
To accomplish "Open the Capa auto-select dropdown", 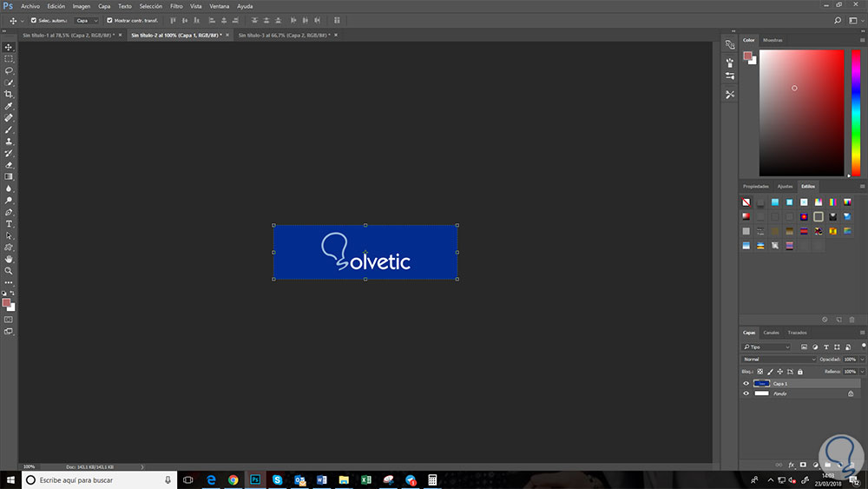I will (x=87, y=21).
